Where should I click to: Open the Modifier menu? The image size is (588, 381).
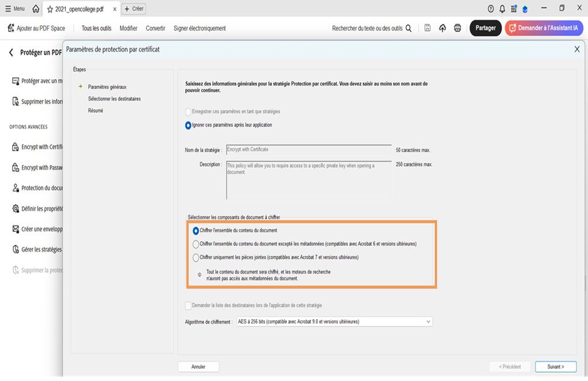click(128, 28)
